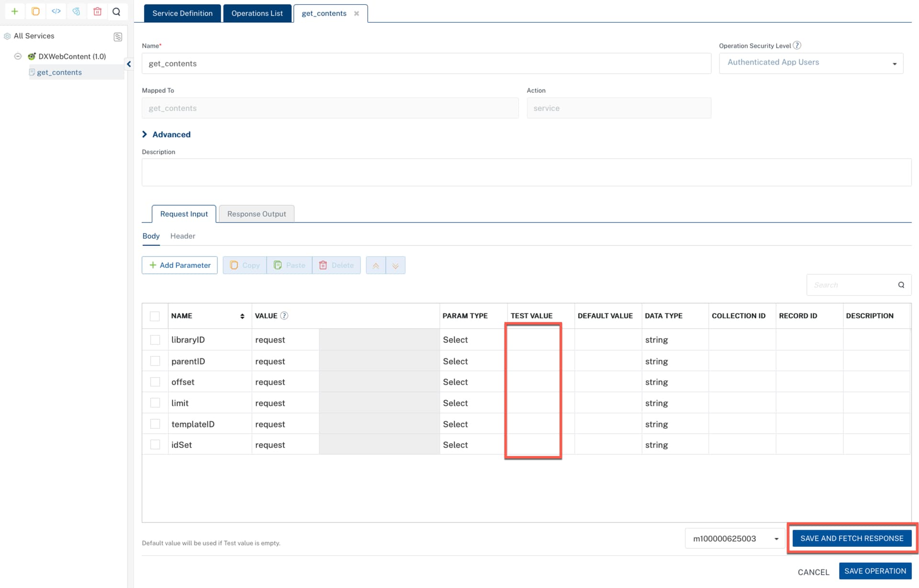
Task: Collapse the left sidebar with the chevron arrow
Action: pyautogui.click(x=129, y=64)
